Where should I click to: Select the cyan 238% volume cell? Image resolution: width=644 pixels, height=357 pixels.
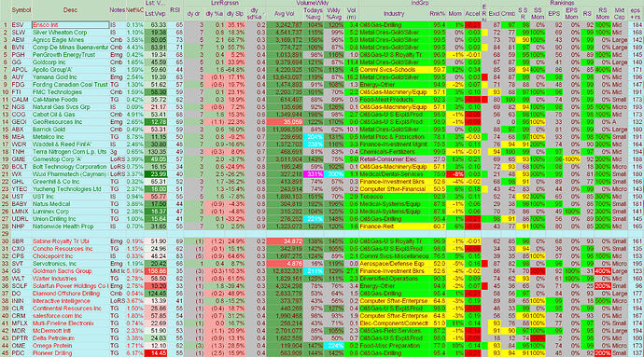[314, 144]
